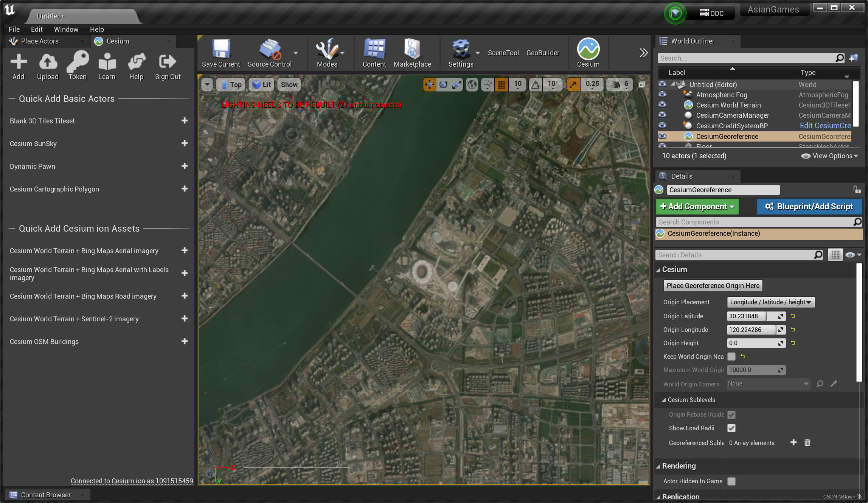Toggle grid snapping in viewport
Viewport: 868px width, 503px height.
click(502, 85)
